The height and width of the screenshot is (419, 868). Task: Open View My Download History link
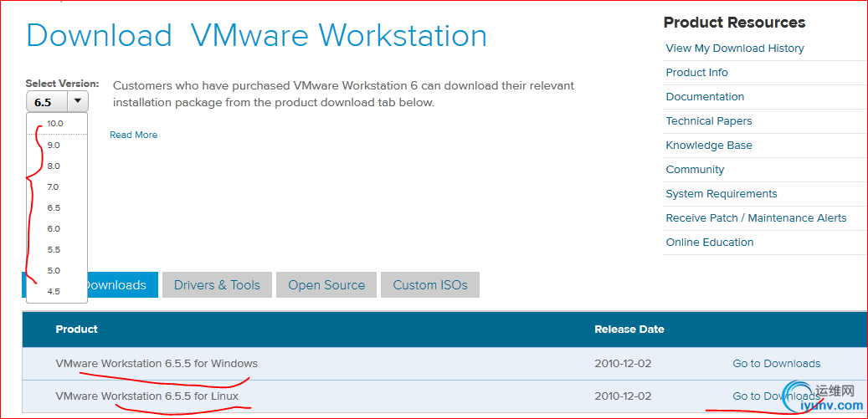[x=735, y=49]
